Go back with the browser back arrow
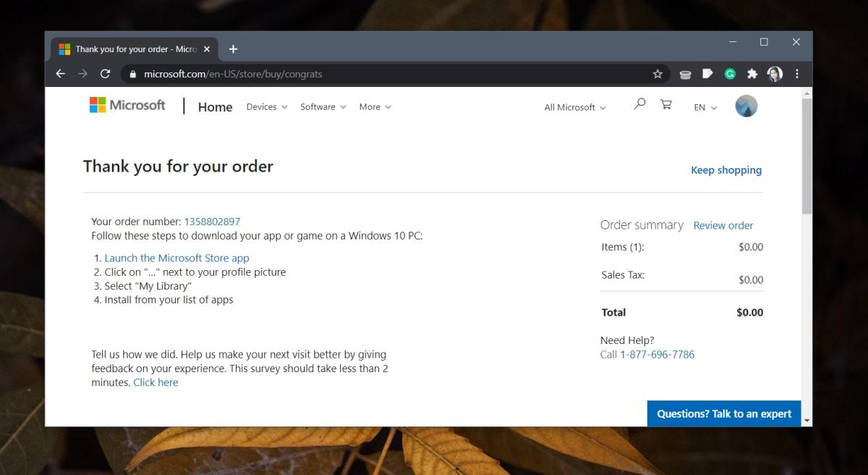 (61, 74)
